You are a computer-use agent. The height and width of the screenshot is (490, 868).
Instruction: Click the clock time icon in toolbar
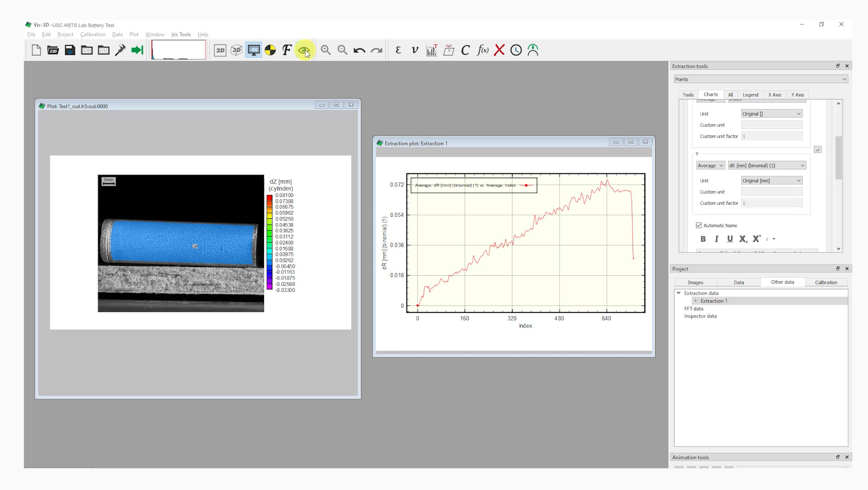(x=516, y=50)
